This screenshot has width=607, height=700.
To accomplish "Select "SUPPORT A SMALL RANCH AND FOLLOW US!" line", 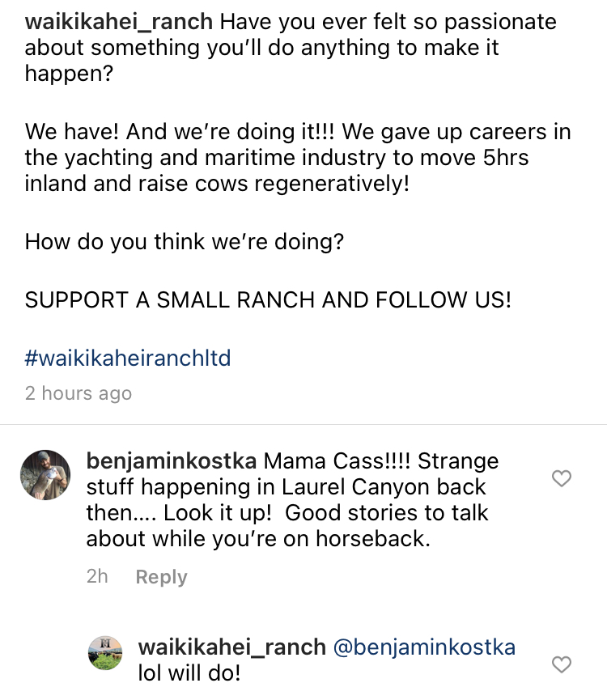I will 268,299.
